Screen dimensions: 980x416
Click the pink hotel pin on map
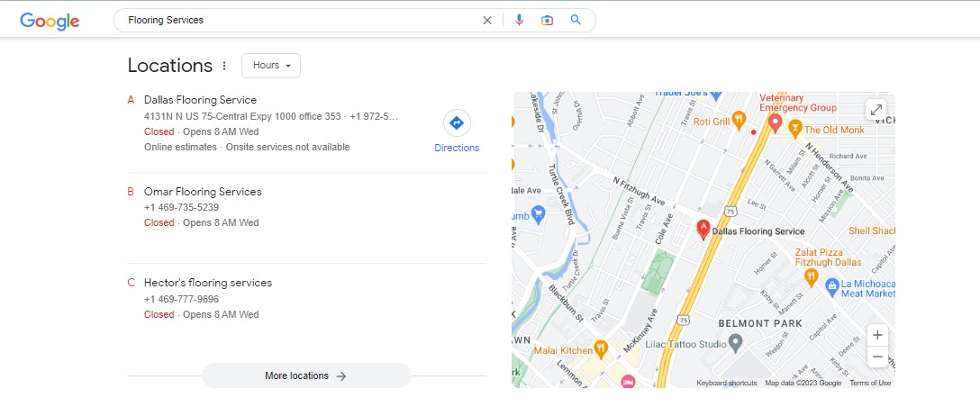[x=628, y=381]
